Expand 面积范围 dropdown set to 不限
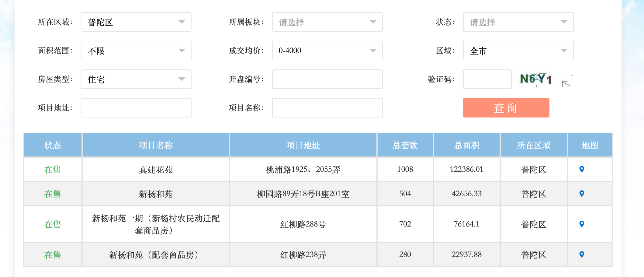Image resolution: width=644 pixels, height=277 pixels. [x=136, y=51]
